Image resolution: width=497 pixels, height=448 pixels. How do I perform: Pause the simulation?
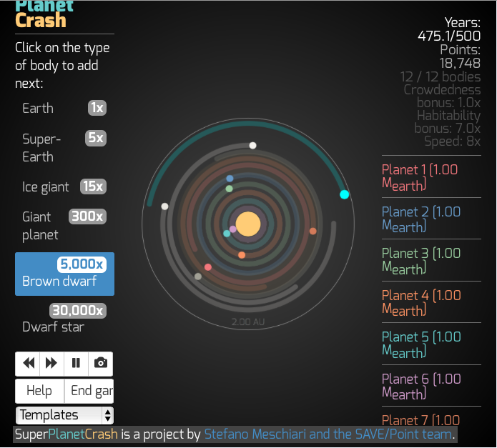[76, 363]
